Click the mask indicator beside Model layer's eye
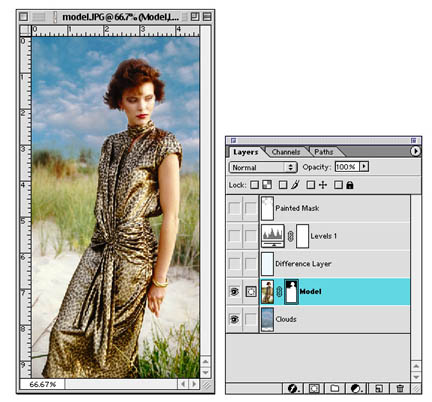 coord(251,292)
